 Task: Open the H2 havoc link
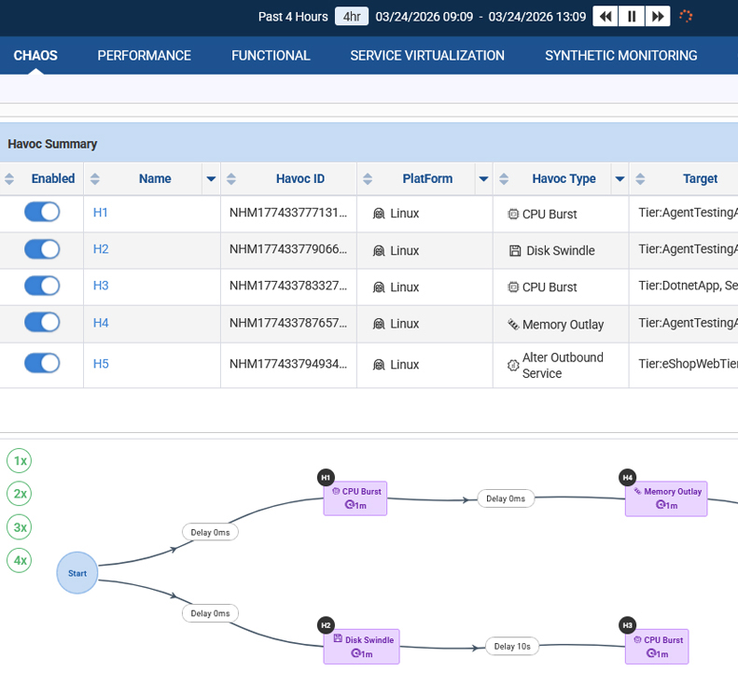[x=101, y=249]
